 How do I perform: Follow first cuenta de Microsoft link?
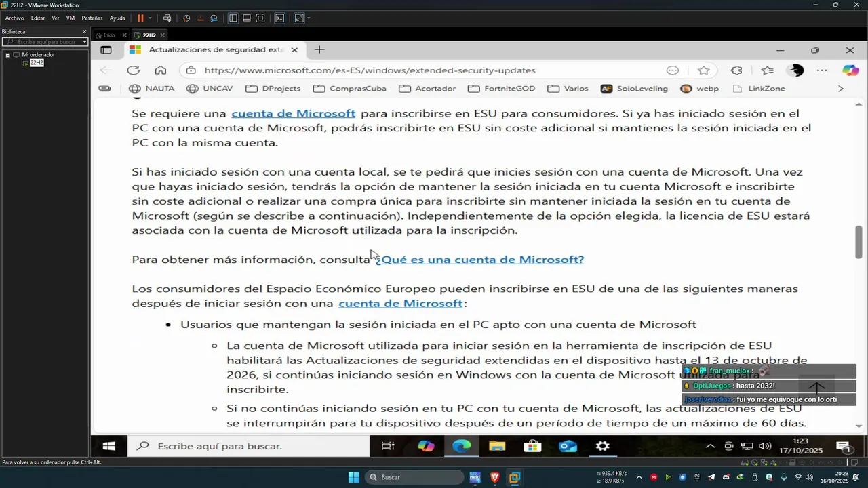[x=293, y=113]
